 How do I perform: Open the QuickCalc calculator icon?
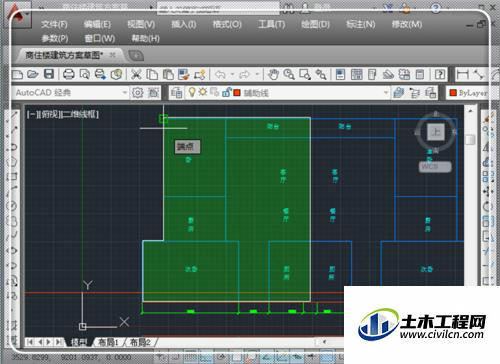click(420, 74)
